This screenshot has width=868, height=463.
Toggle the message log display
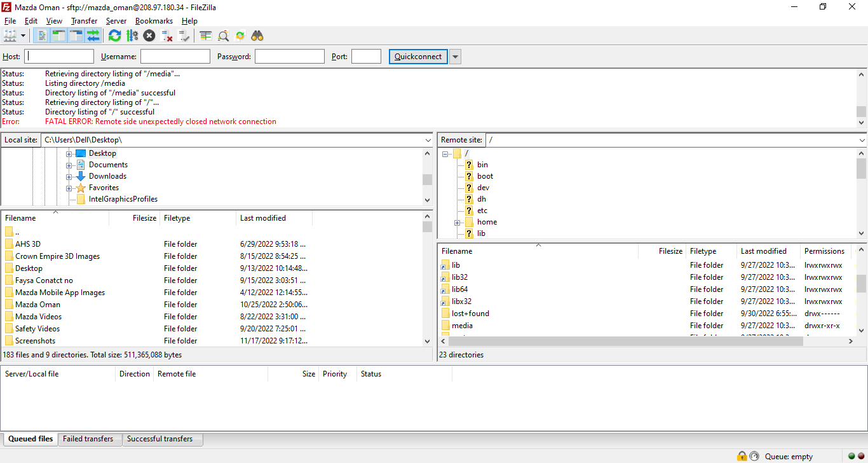click(x=42, y=36)
